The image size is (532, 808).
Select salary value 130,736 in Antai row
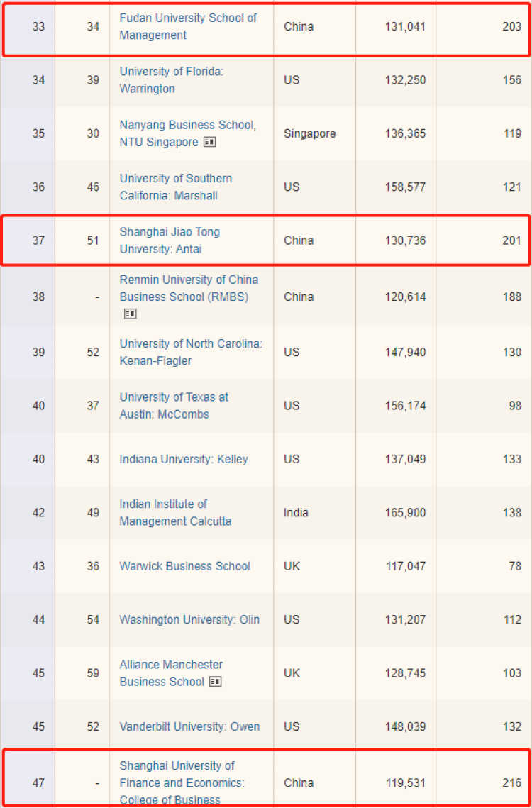(x=405, y=240)
